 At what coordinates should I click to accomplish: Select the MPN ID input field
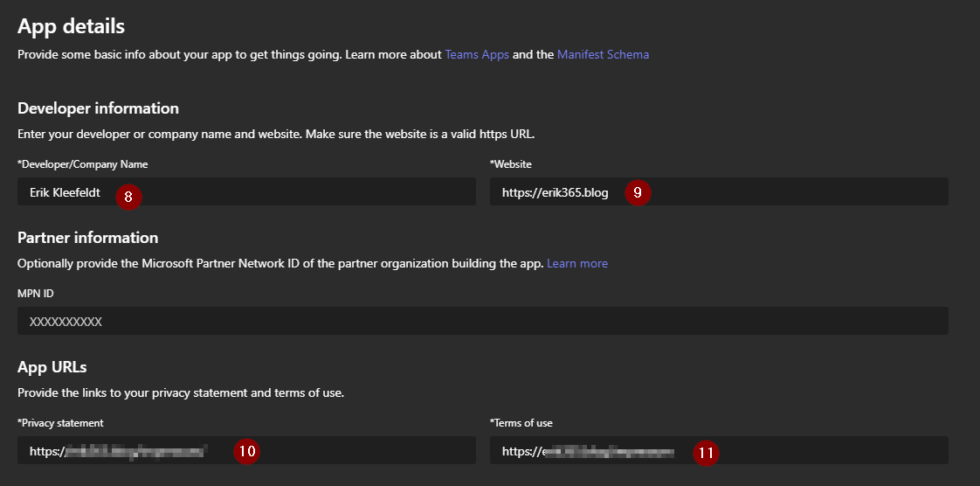pyautogui.click(x=482, y=321)
